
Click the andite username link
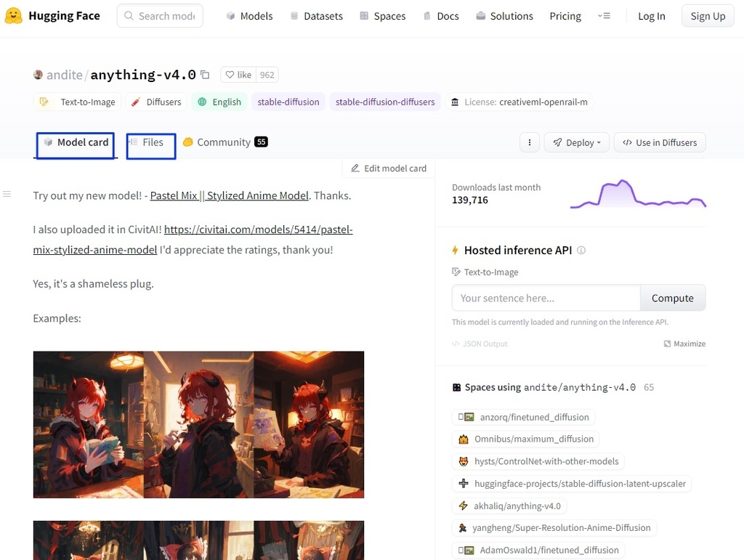point(65,74)
